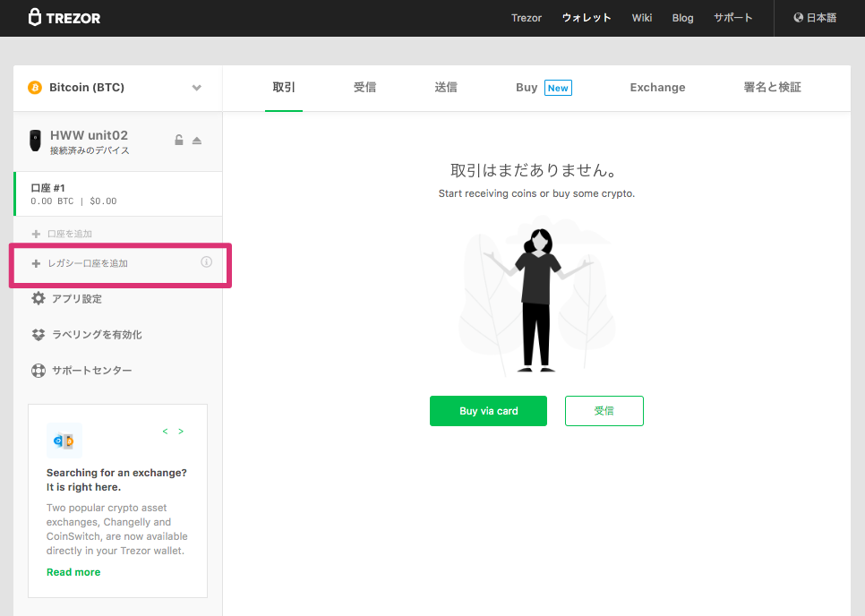Click the接続済みのデバイス status text
This screenshot has width=865, height=616.
[x=90, y=150]
